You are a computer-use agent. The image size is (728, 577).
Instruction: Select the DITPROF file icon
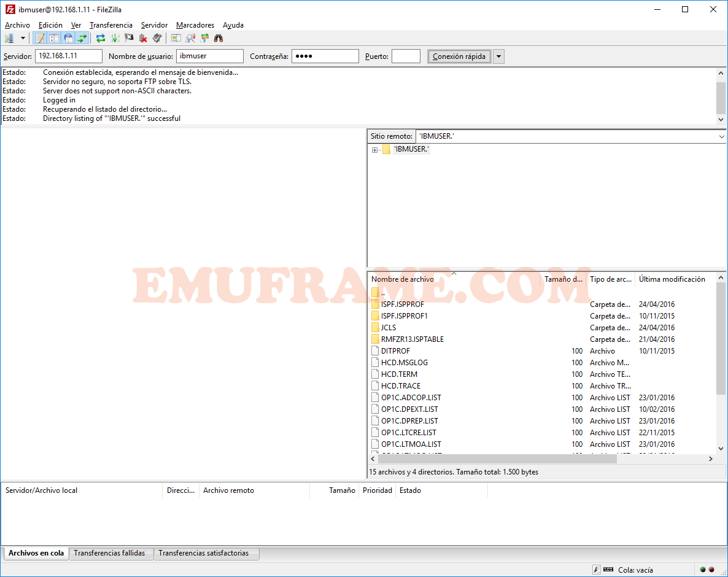[x=375, y=351]
